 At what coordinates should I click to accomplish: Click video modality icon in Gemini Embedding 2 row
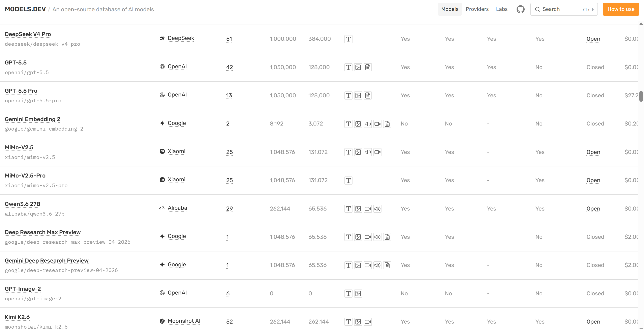tap(377, 124)
